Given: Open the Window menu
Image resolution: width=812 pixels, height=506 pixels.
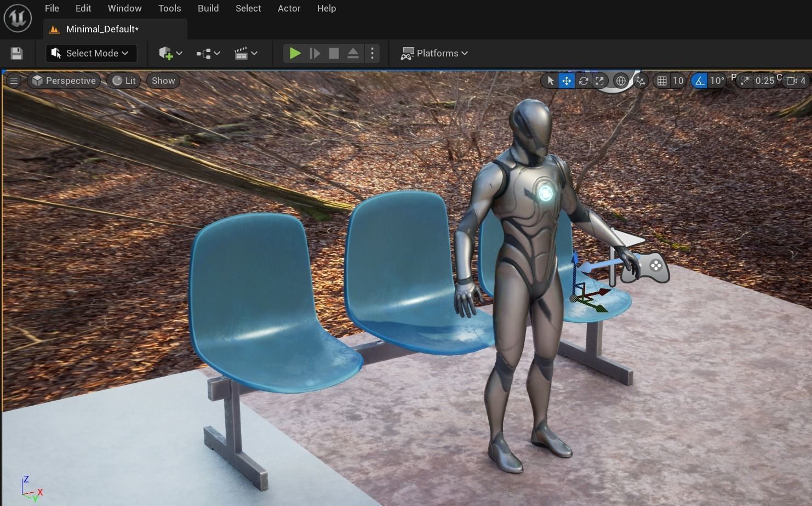Looking at the screenshot, I should (x=124, y=8).
